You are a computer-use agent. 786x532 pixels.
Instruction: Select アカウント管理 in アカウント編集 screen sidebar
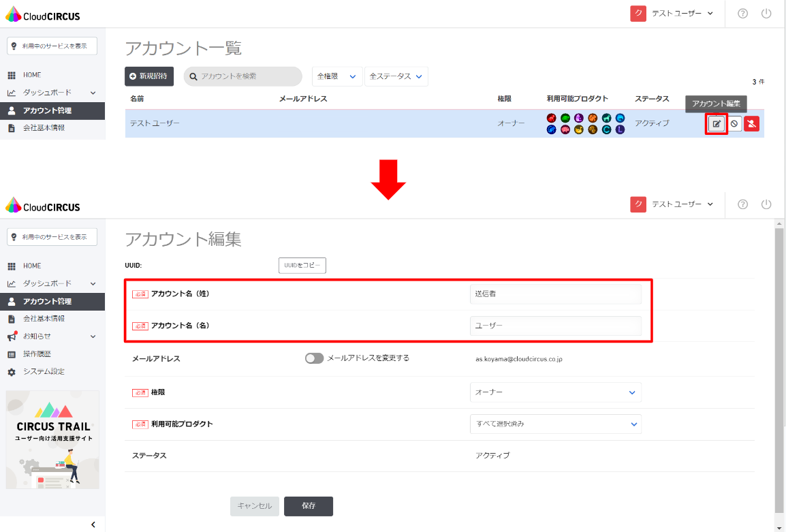point(52,301)
